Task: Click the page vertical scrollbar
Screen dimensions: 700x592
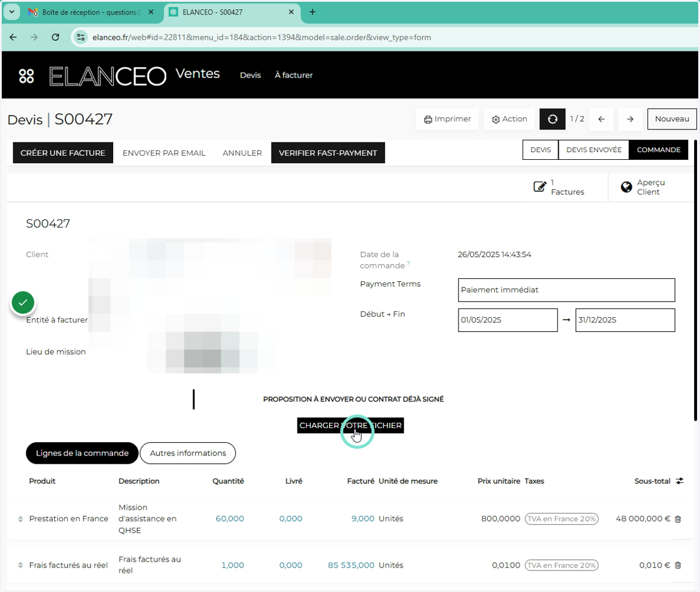Action: [x=695, y=280]
